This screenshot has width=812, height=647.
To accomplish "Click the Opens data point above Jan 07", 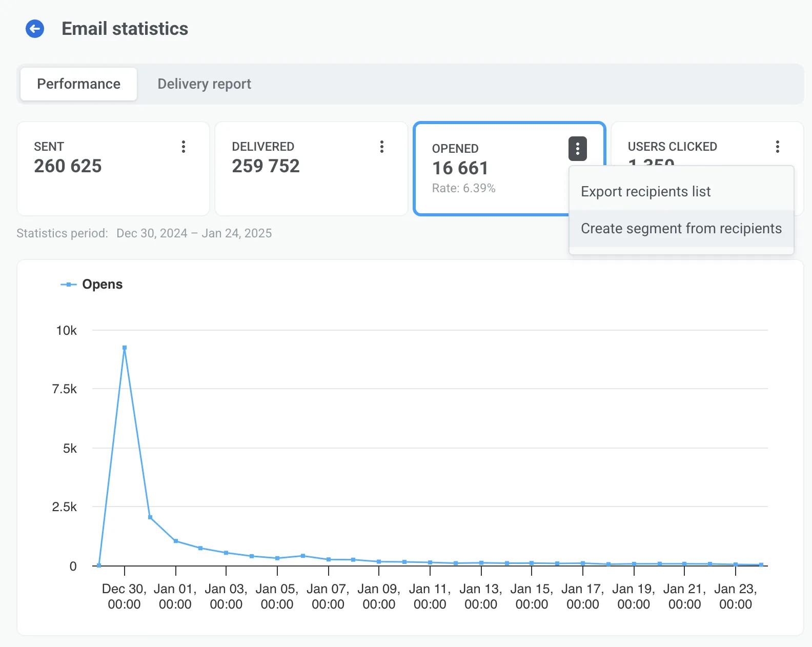I will [329, 559].
